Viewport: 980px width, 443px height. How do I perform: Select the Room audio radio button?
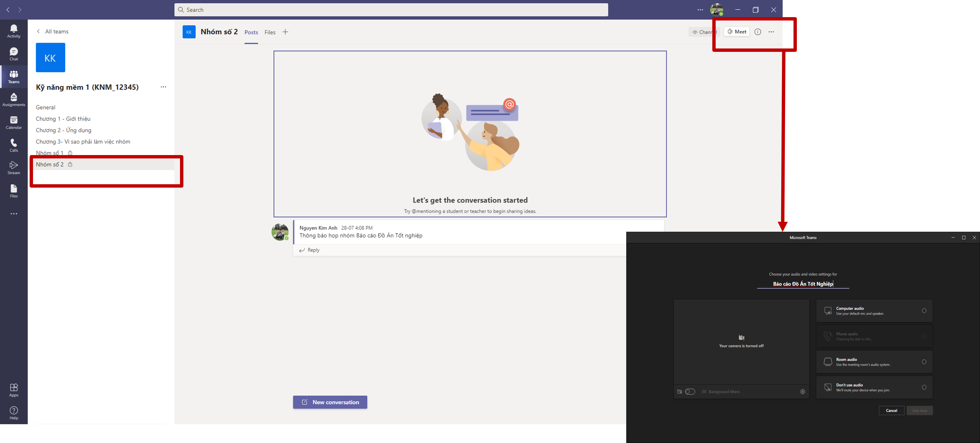point(924,362)
